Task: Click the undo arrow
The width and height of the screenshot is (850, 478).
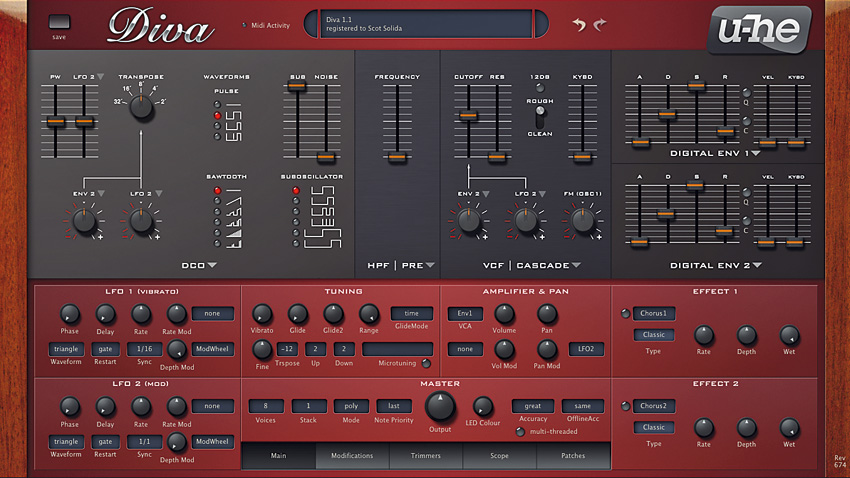Action: pyautogui.click(x=579, y=24)
